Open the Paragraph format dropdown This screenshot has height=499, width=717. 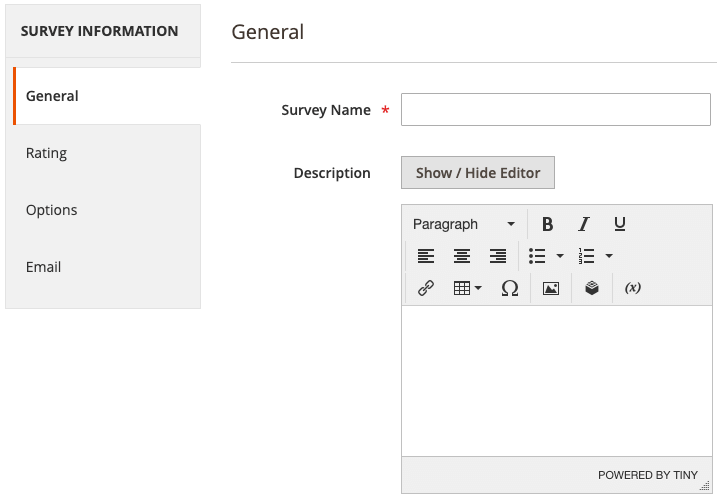point(464,224)
